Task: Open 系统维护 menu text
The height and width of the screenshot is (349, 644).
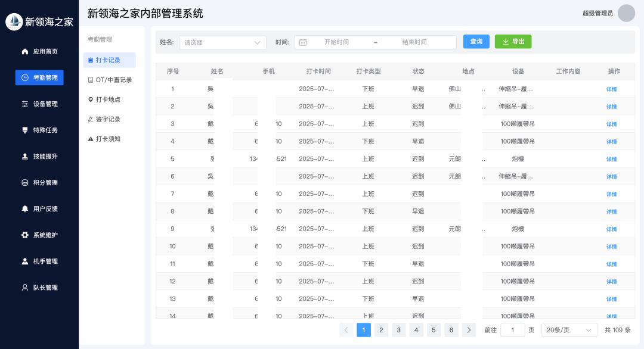Action: point(45,235)
